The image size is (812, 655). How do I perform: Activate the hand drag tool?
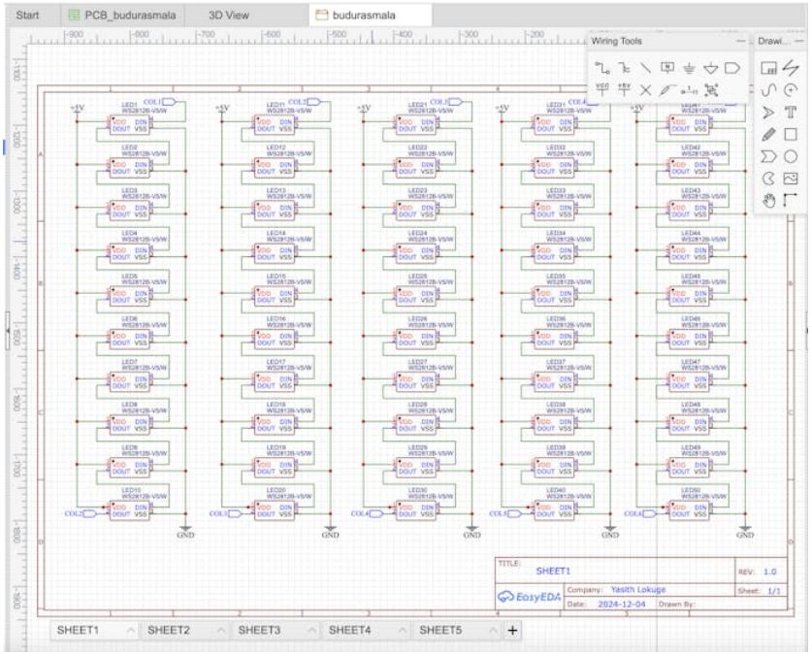point(768,200)
